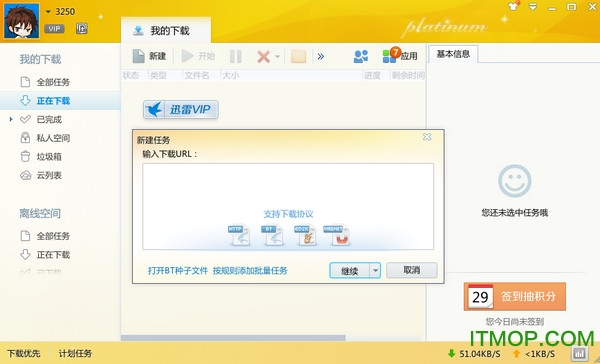Click the VIP badge under username
Viewport: 600px width, 364px height.
(x=54, y=29)
